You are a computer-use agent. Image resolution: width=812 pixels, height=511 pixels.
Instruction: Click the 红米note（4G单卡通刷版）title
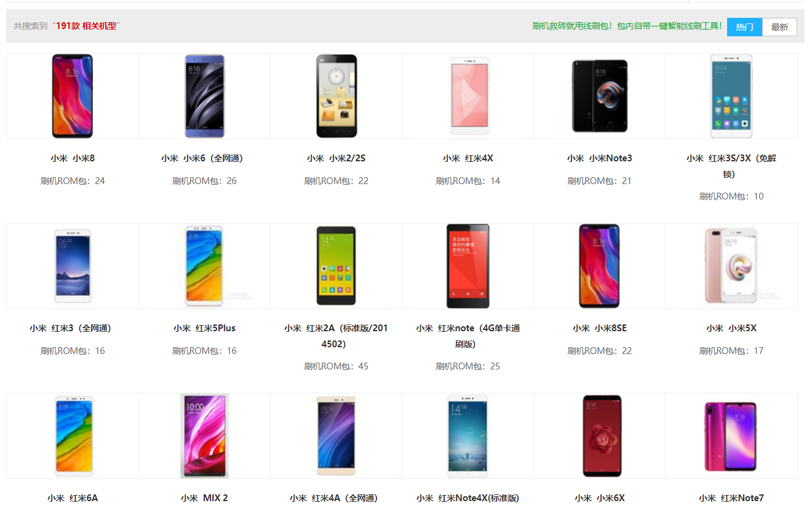point(468,336)
